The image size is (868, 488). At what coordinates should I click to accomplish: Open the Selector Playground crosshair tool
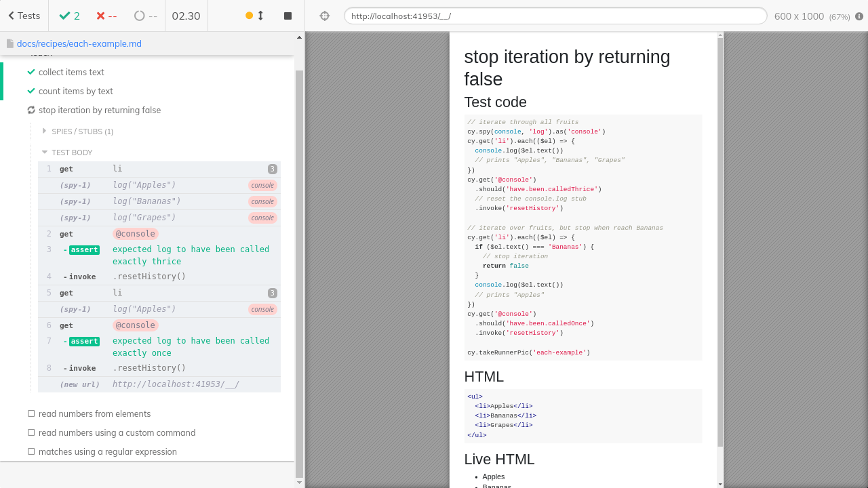[324, 15]
